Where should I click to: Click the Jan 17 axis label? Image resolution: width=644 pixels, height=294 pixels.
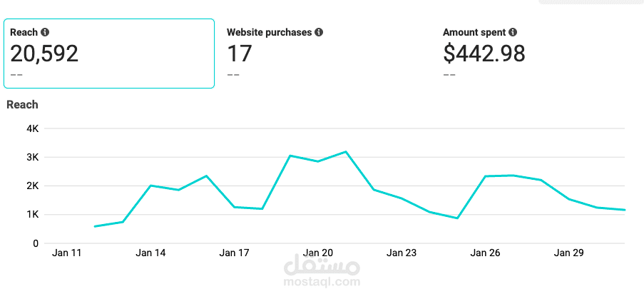click(x=234, y=253)
